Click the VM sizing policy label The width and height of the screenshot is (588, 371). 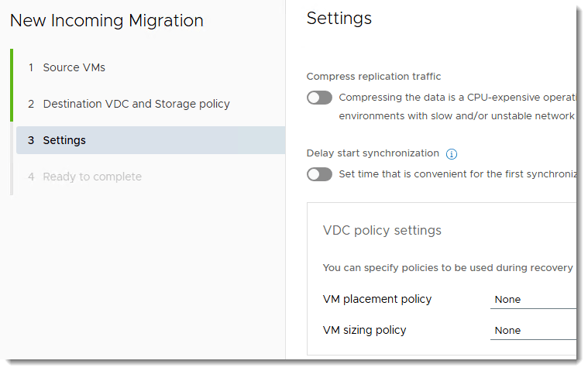364,330
